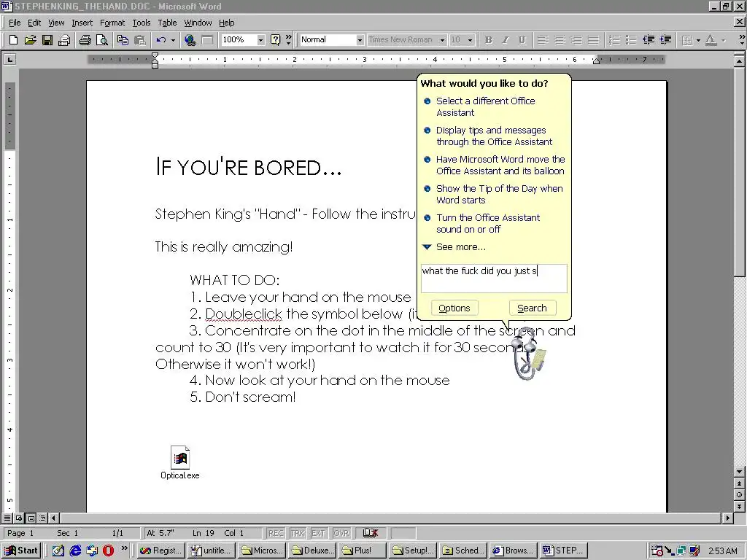The image size is (747, 560).
Task: Align text right
Action: pyautogui.click(x=576, y=40)
